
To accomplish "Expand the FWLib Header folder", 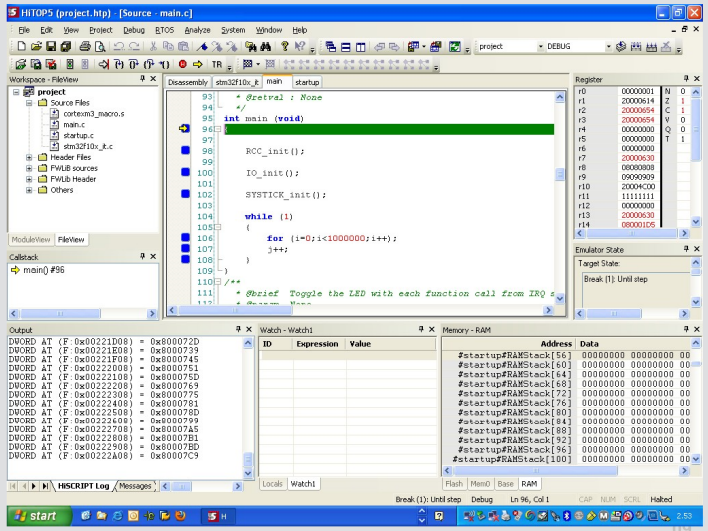I will click(x=29, y=179).
